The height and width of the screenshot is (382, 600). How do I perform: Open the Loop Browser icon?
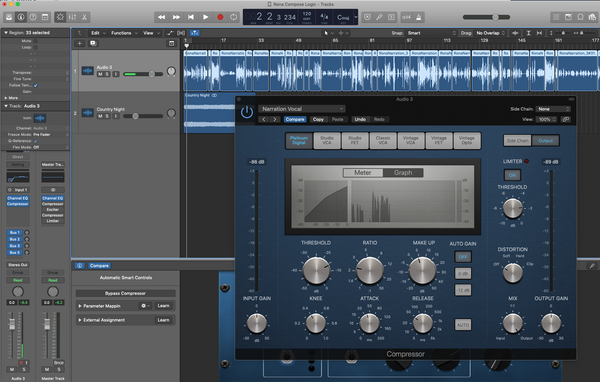point(580,17)
